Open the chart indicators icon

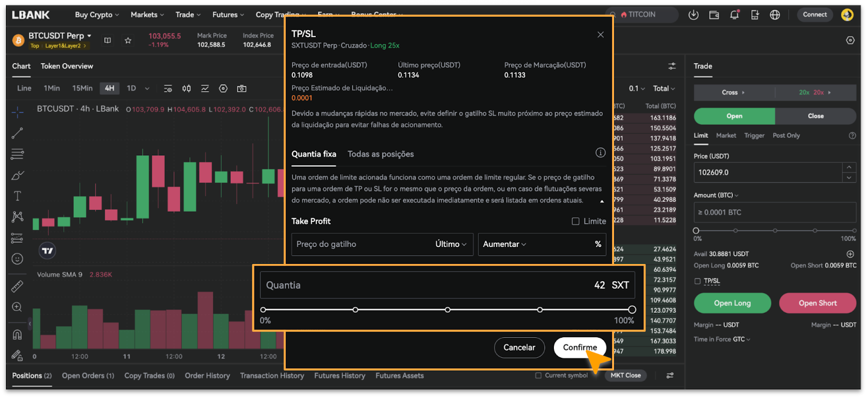[205, 89]
